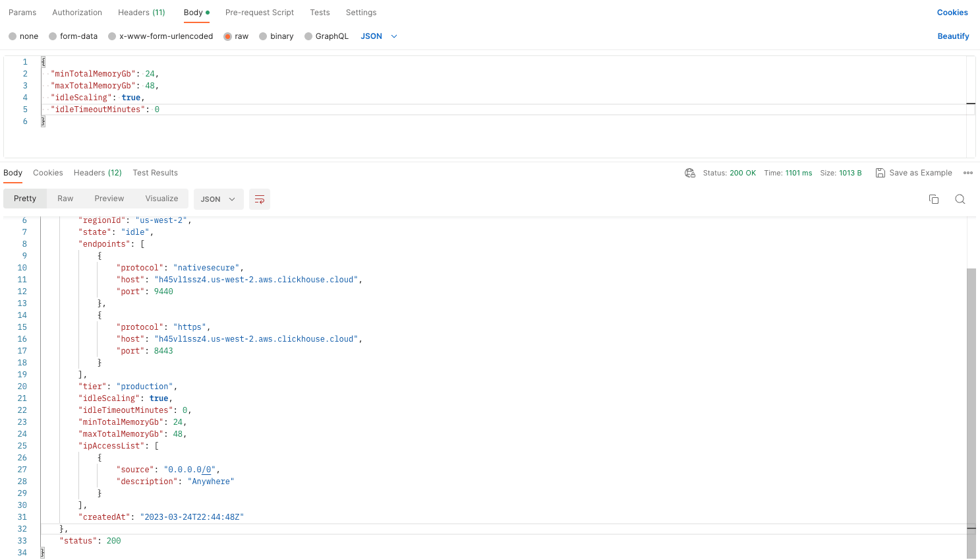Click the wrap lines icon in response toolbar
980x560 pixels.
[260, 199]
